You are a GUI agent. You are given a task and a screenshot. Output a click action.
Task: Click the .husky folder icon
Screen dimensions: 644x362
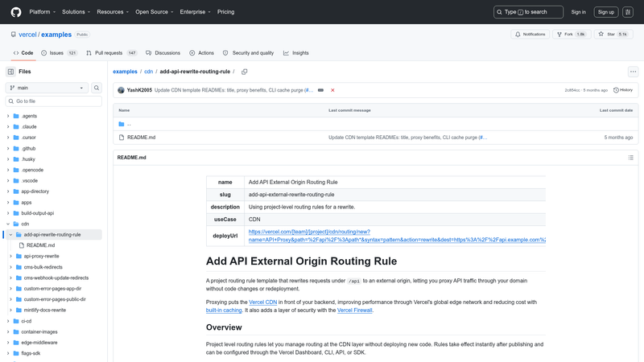click(16, 159)
